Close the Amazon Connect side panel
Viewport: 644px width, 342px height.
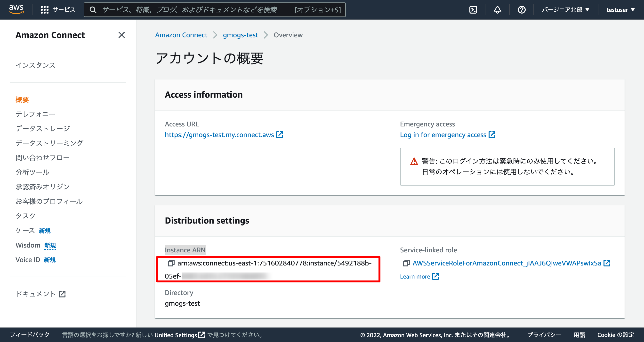point(121,35)
